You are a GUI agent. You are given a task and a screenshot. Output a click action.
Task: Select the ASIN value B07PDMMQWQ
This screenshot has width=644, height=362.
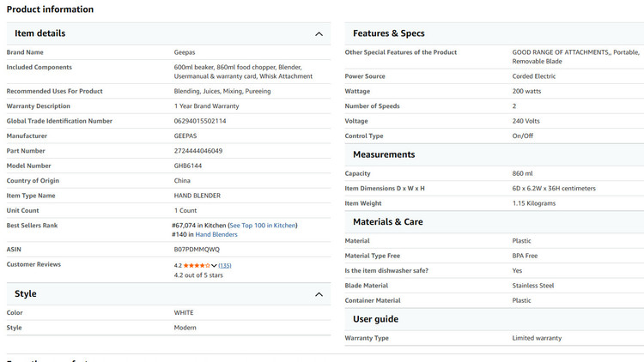pos(197,250)
